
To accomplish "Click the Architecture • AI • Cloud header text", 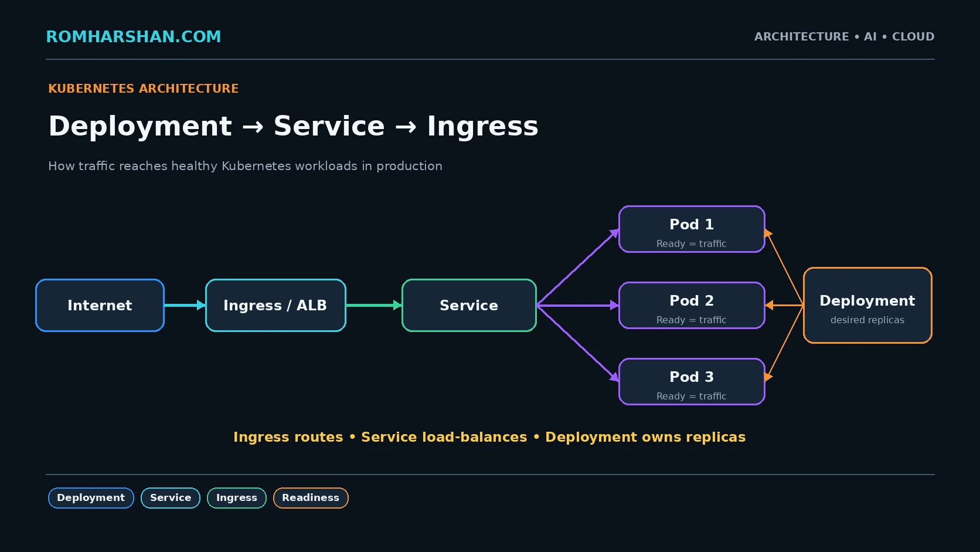I will point(844,36).
